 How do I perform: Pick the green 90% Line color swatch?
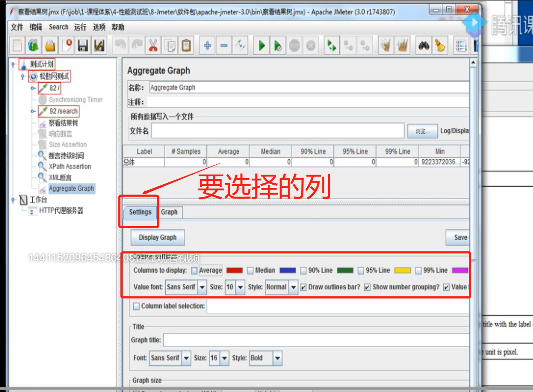pos(345,270)
